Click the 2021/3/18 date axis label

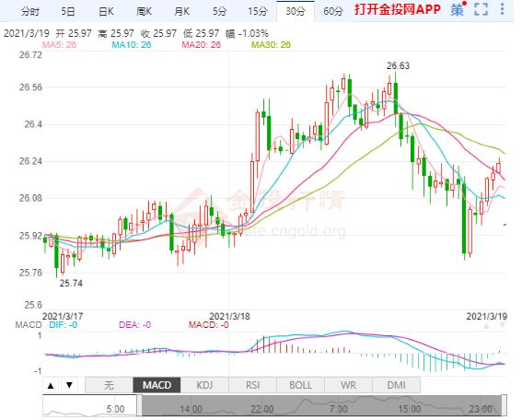click(229, 316)
